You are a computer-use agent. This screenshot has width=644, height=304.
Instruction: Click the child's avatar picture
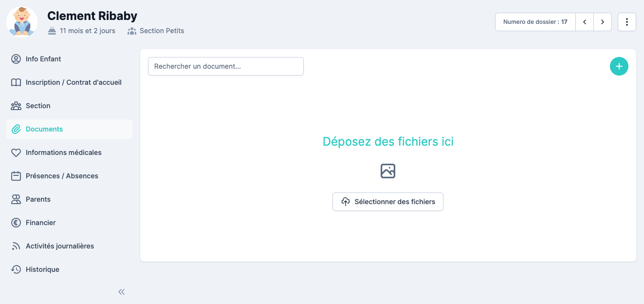22,22
